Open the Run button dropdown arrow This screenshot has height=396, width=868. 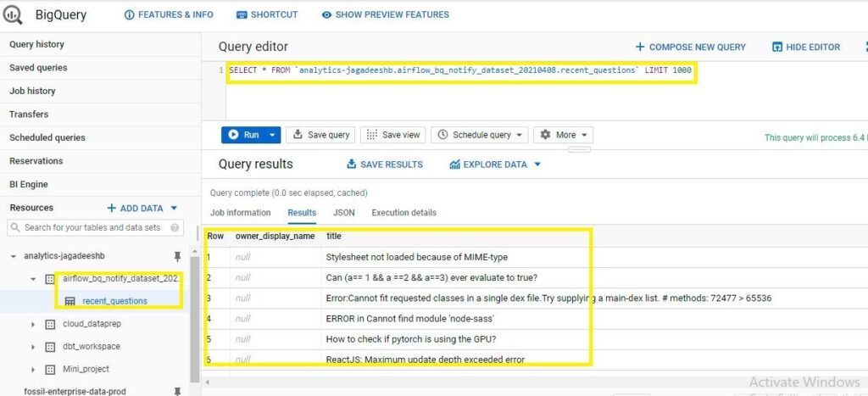coord(272,135)
